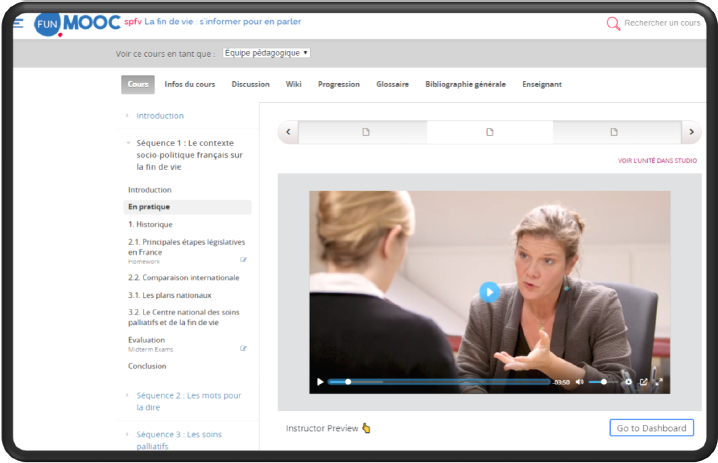Screen dimensions: 718x463
Task: Click the Go to Dashboard button
Action: (x=651, y=428)
